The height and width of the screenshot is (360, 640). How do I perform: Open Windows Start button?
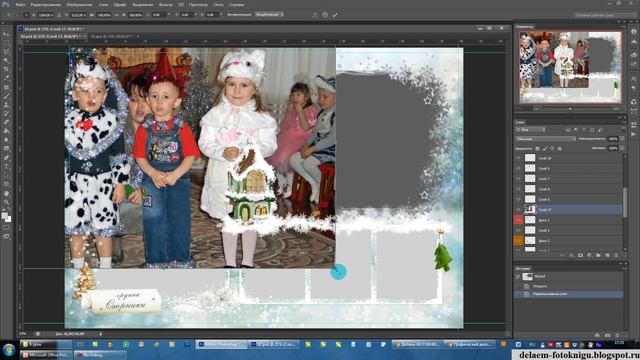click(x=9, y=350)
